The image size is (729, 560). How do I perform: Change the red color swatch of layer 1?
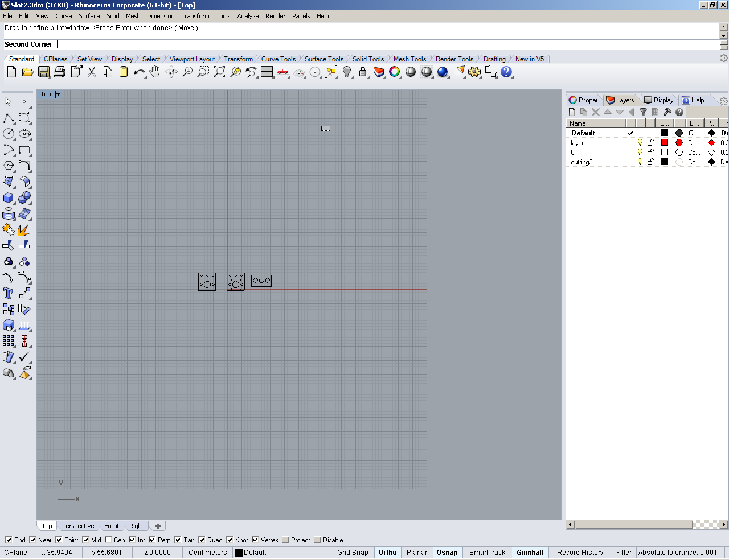coord(664,143)
